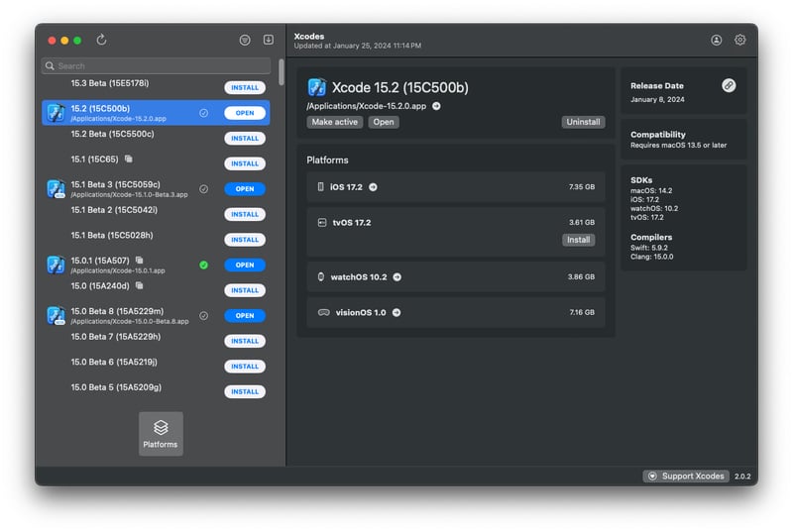Screen dimensions: 793x532
Task: Click the iOS 17.2 platform row
Action: coord(456,187)
